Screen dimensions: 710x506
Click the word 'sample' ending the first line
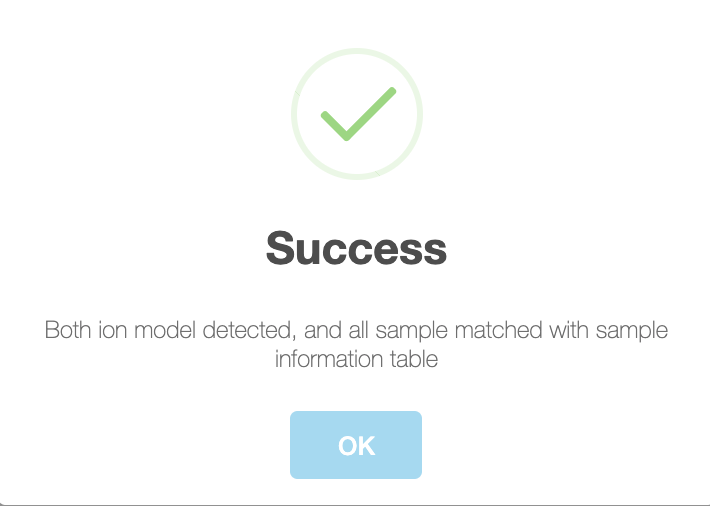pos(632,331)
